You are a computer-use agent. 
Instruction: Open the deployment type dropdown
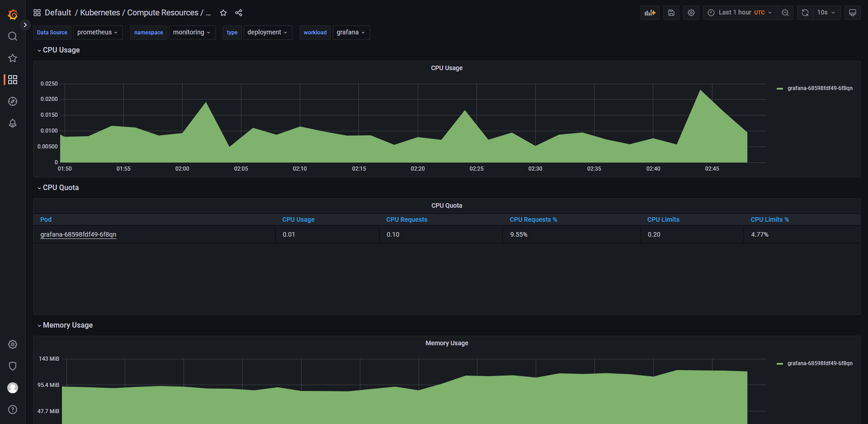click(268, 33)
